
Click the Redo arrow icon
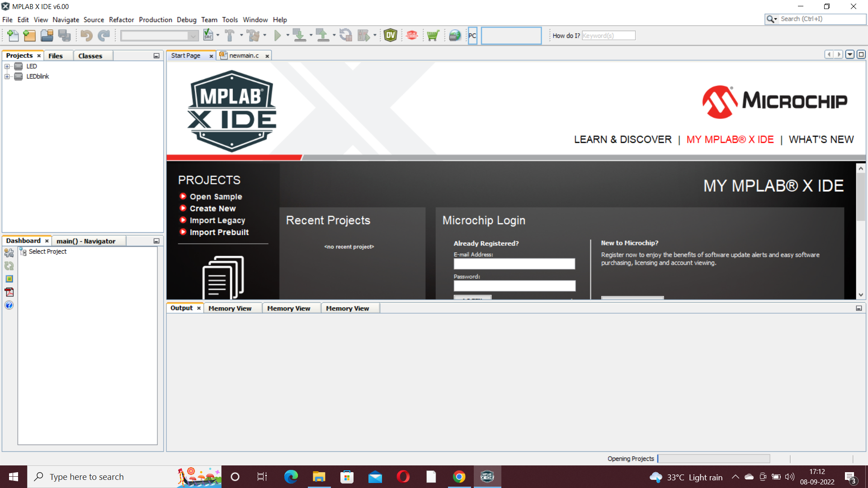tap(104, 35)
